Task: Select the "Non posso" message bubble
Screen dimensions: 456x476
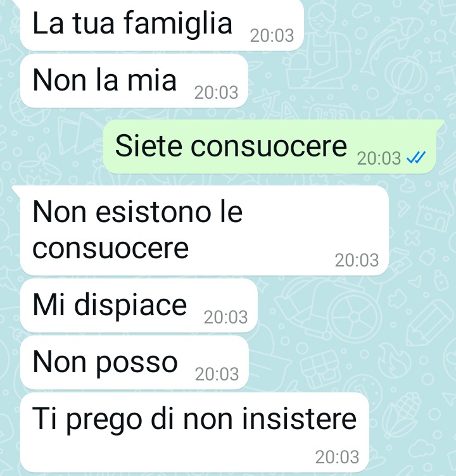Action: pos(134,363)
